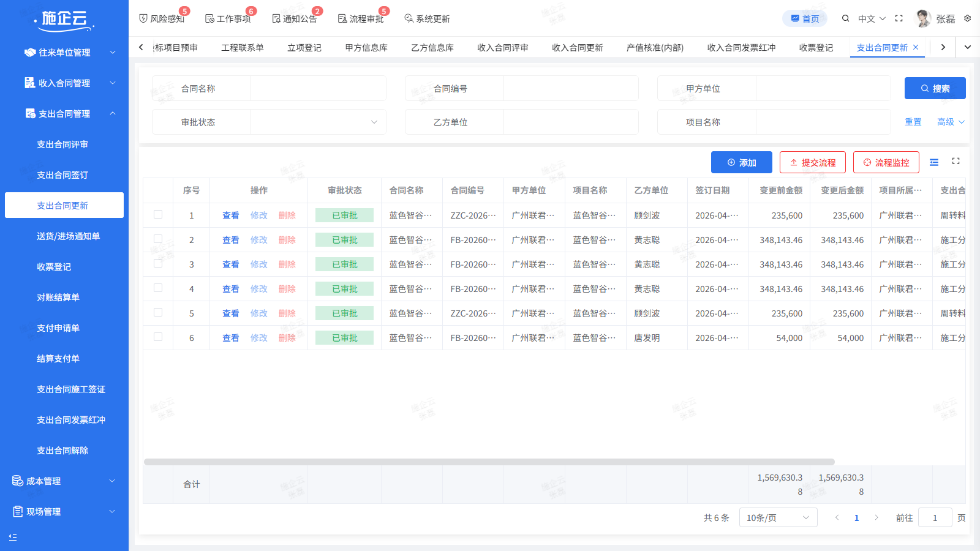Select checkbox for row 6
980x551 pixels.
[x=158, y=337]
